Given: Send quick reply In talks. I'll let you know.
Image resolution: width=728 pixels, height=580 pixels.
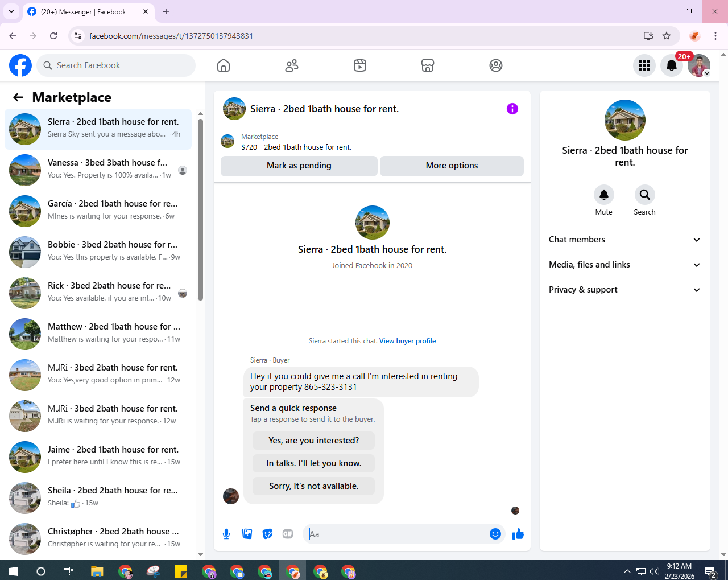Looking at the screenshot, I should (314, 463).
